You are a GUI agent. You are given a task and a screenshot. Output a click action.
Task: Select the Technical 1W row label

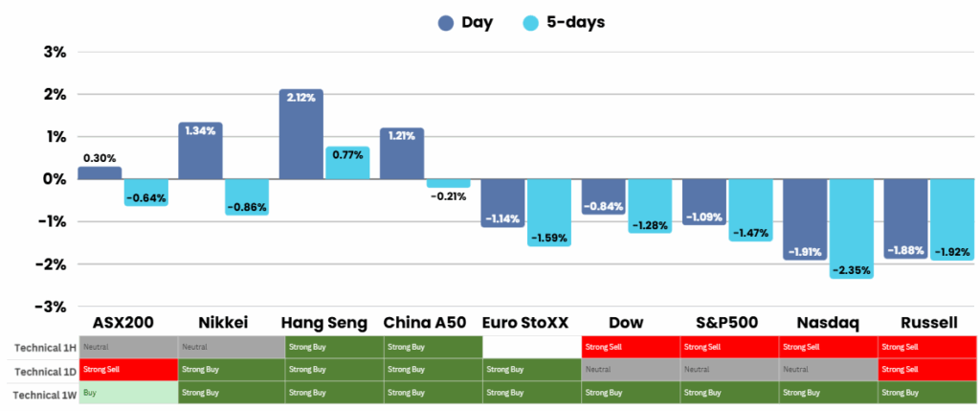tap(39, 393)
